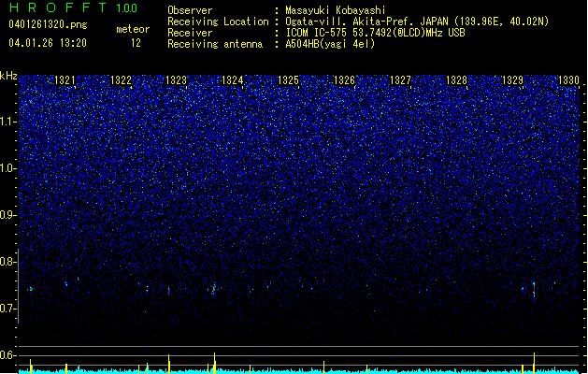Viewport: 588px width, 374px height.
Task: Click the kHz axis unit label
Action: tap(8, 76)
